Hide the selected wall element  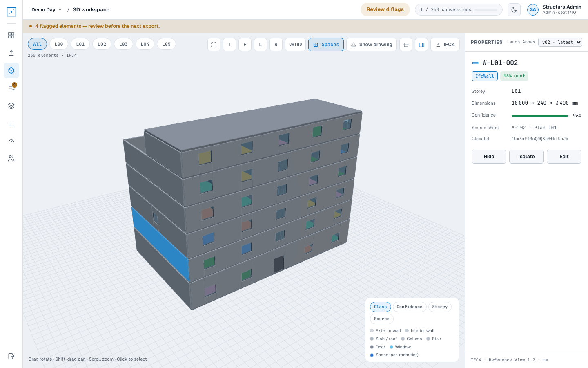point(489,157)
